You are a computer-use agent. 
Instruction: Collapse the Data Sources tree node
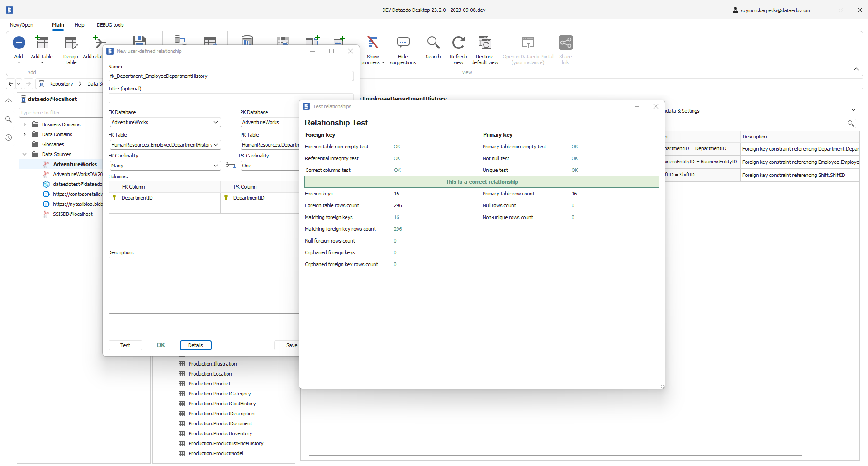coord(24,154)
